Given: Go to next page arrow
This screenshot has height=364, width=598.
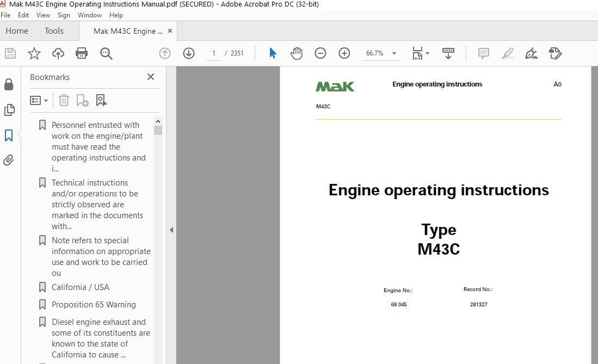Looking at the screenshot, I should tap(189, 53).
